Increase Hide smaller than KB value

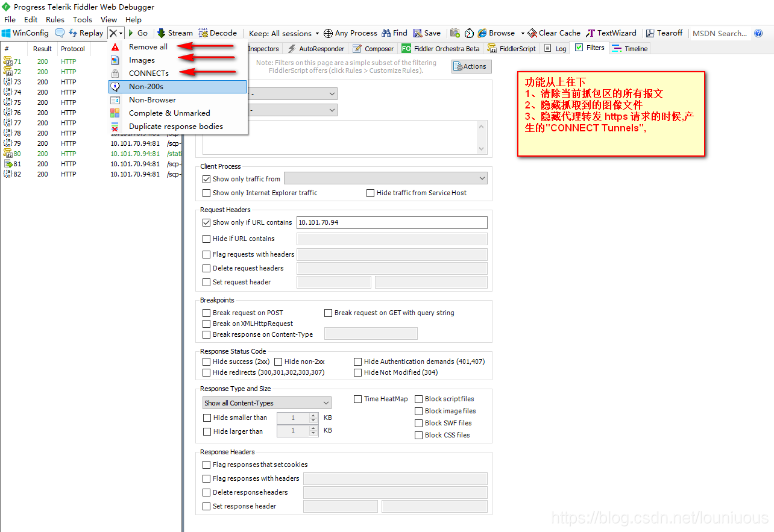[x=313, y=415]
